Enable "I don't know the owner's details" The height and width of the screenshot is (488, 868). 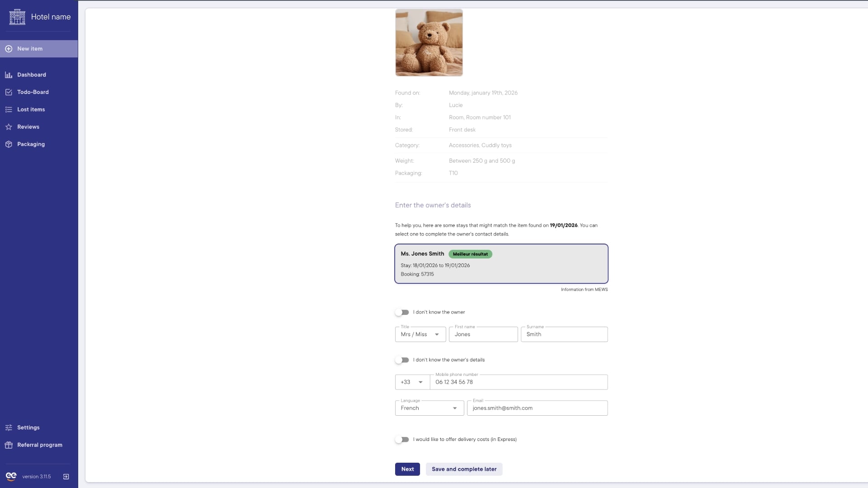click(x=402, y=360)
